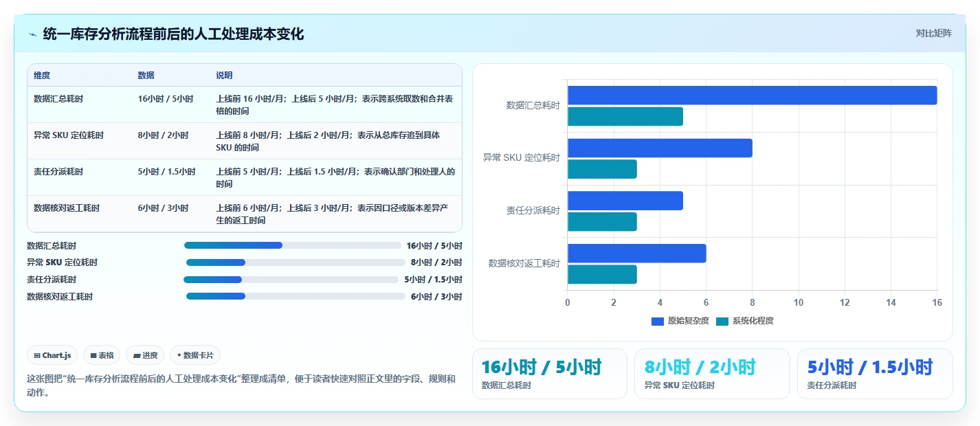Click the 责任分派耗时 progress bar
Viewport: 980px width, 426px height.
pos(291,280)
